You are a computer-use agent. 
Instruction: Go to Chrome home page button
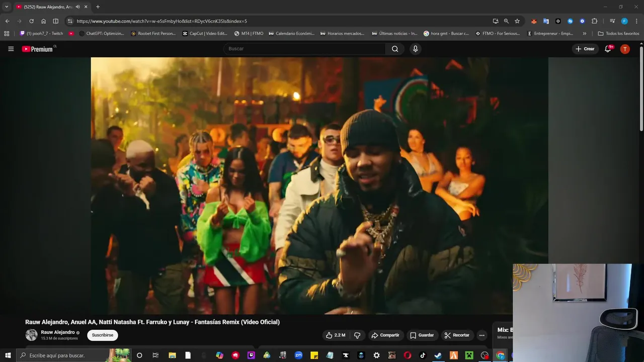[43, 21]
